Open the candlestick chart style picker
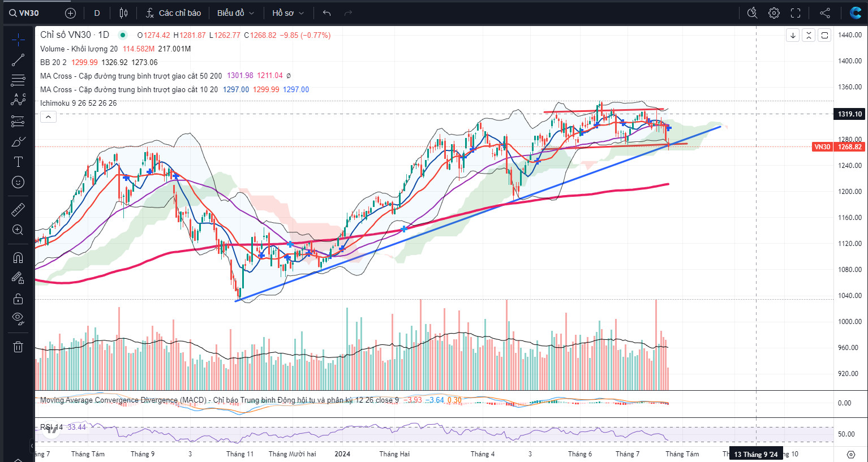868x462 pixels. pyautogui.click(x=123, y=13)
